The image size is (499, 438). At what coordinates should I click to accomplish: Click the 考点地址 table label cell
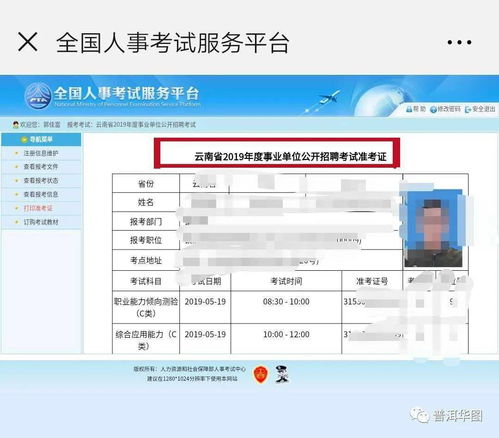pos(146,260)
